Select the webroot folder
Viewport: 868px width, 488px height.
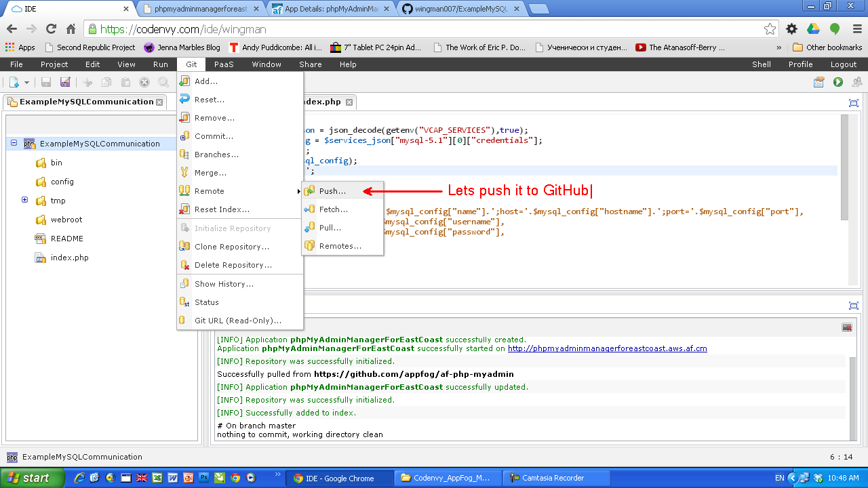[x=66, y=220]
